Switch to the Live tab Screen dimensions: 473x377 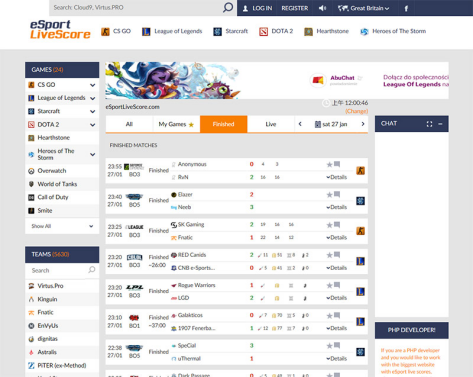[x=271, y=124]
